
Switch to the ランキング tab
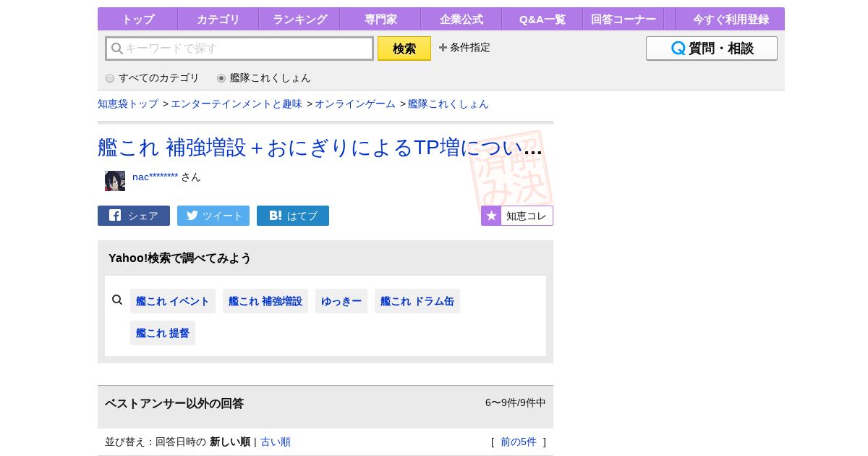click(x=299, y=19)
